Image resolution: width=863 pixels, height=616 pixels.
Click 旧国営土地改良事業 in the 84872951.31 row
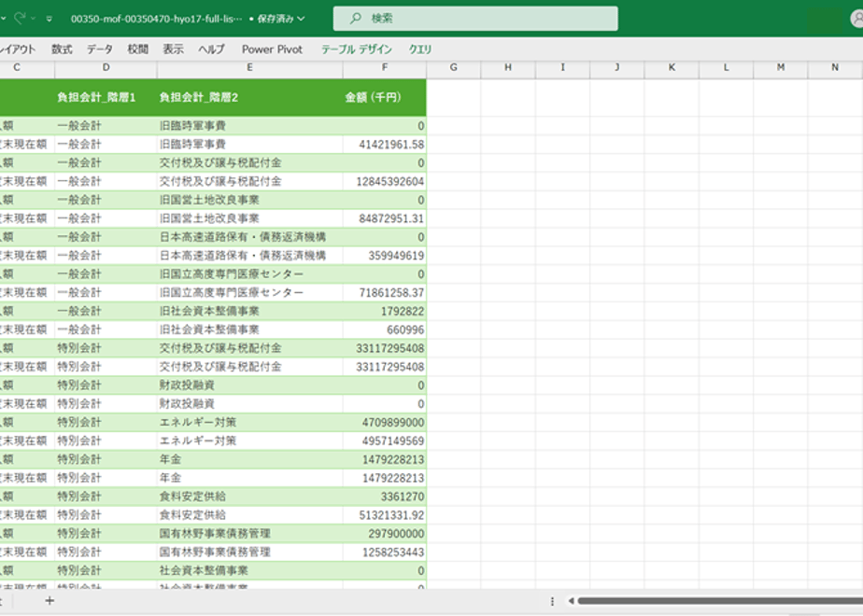point(209,218)
